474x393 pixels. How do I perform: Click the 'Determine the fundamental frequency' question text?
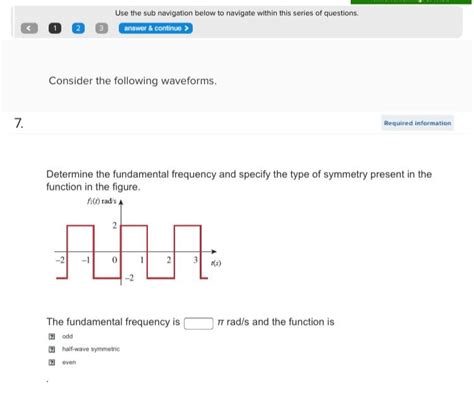click(239, 180)
